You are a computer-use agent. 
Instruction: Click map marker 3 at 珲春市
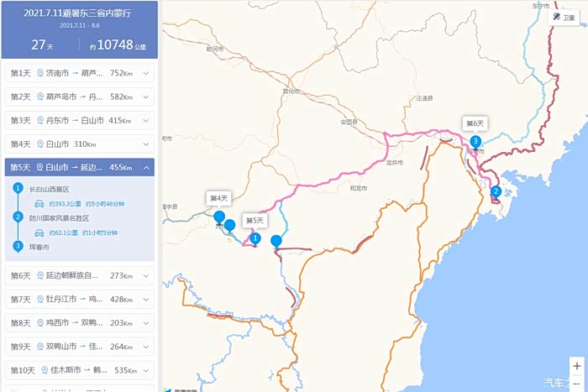click(475, 141)
